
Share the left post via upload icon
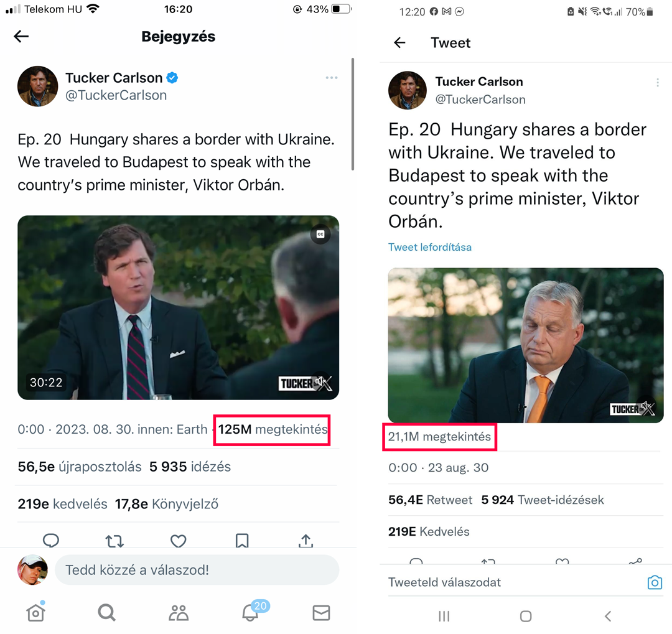(306, 540)
